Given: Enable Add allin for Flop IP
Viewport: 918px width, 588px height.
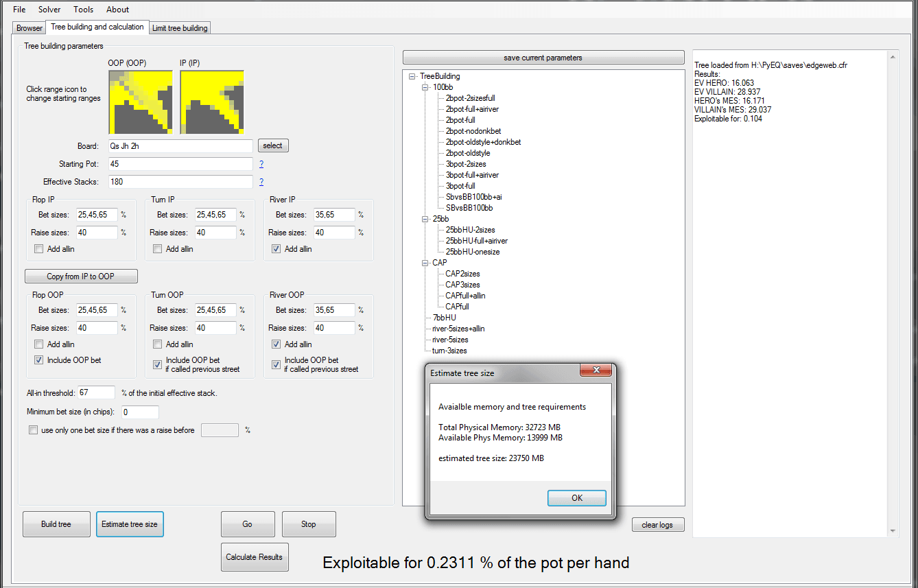Looking at the screenshot, I should coord(39,249).
